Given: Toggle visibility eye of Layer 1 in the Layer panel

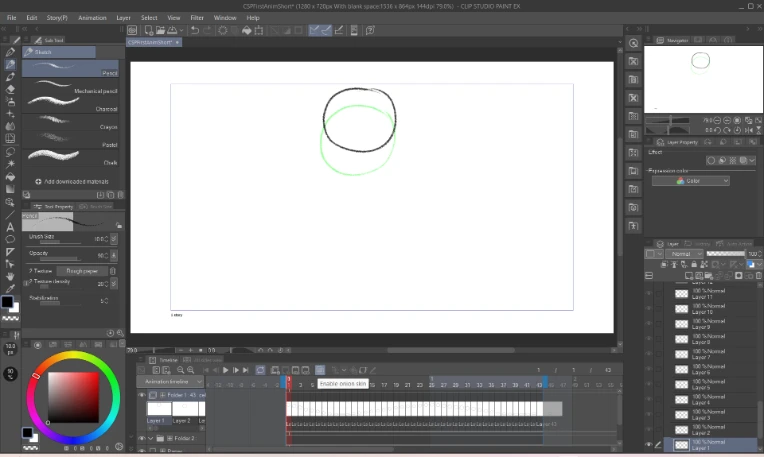Looking at the screenshot, I should [648, 444].
